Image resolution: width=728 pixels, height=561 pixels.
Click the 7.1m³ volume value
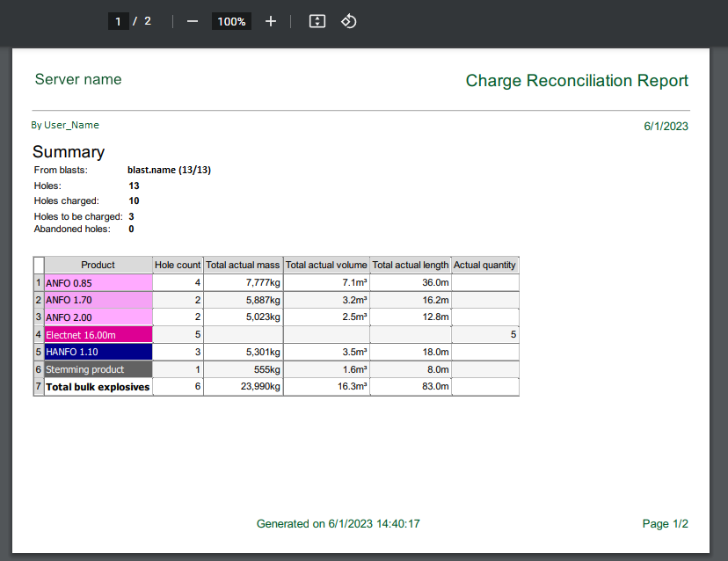click(x=354, y=282)
